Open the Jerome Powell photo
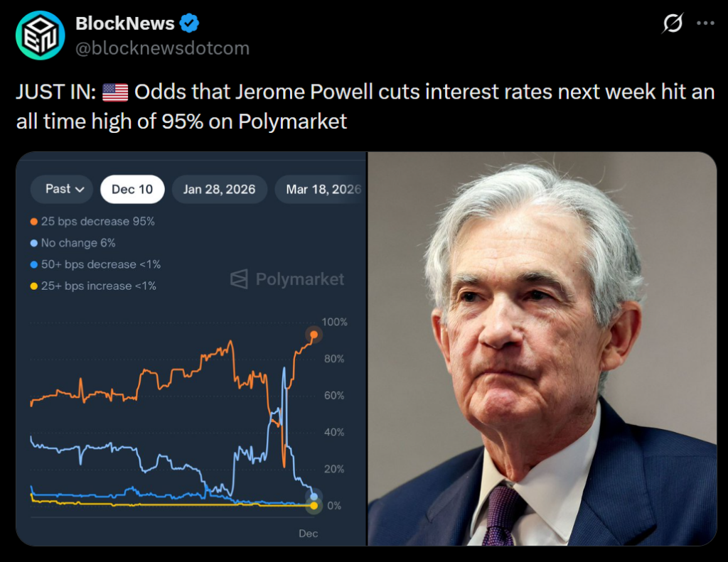This screenshot has width=728, height=562. (542, 349)
